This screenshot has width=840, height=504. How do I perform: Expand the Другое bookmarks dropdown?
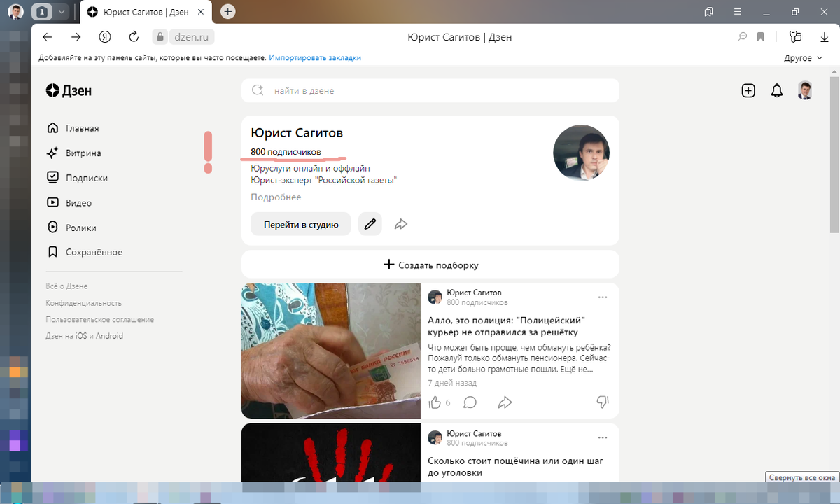(804, 58)
